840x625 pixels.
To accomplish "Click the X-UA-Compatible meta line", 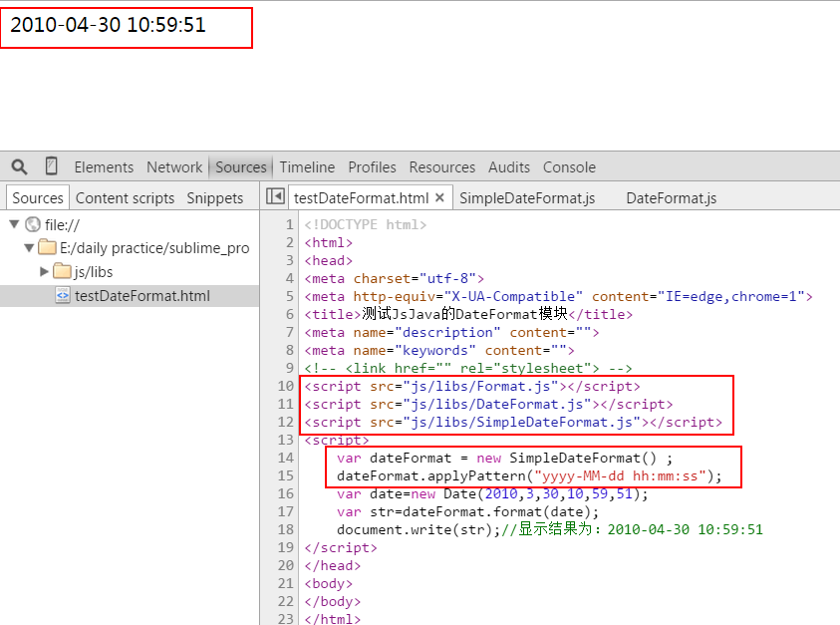I will [559, 296].
